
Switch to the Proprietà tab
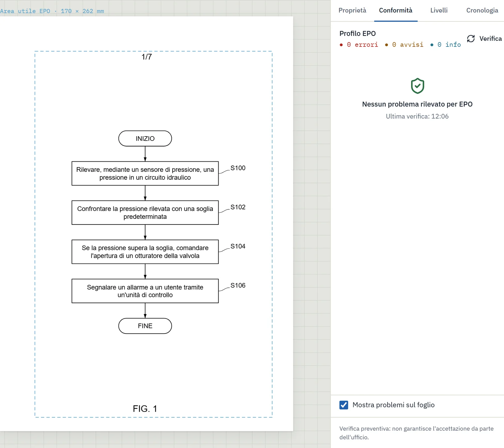coord(352,10)
